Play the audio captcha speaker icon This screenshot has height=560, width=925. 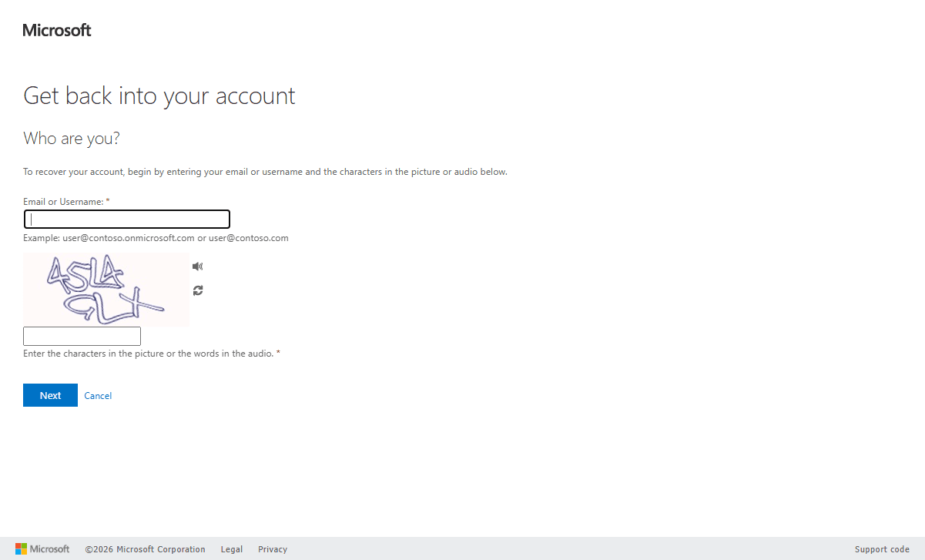(198, 267)
